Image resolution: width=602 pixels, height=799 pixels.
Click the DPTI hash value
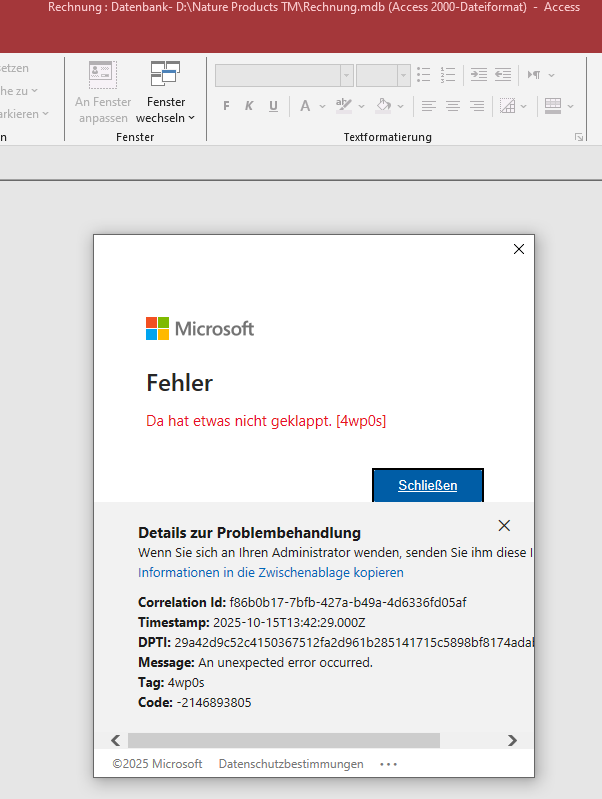point(353,643)
